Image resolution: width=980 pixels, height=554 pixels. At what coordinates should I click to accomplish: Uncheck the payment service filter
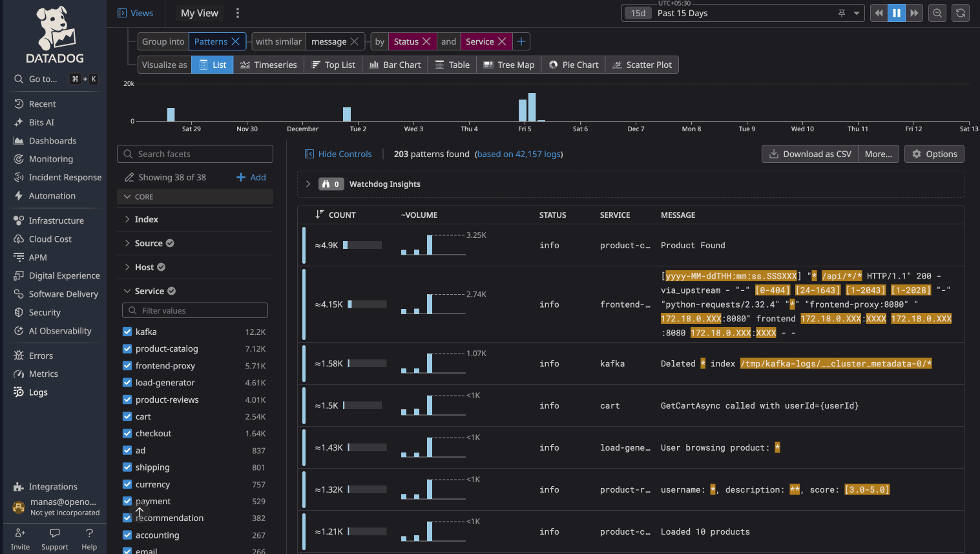point(127,501)
